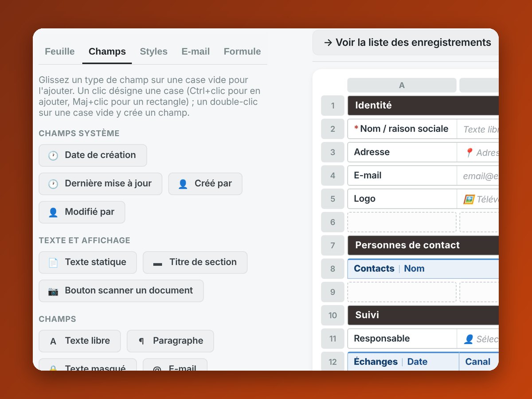Viewport: 532px width, 399px height.
Task: Click the person icon on Créé par
Action: [x=183, y=184]
